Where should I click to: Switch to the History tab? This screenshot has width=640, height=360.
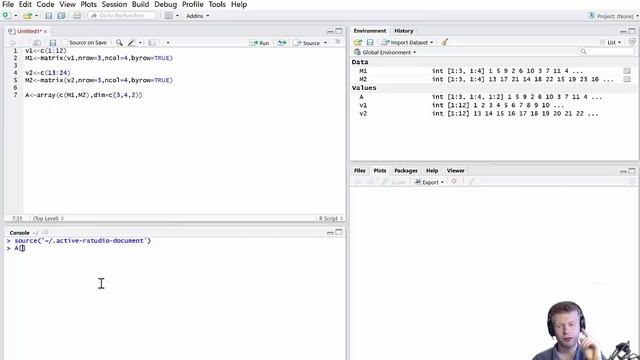click(x=404, y=31)
